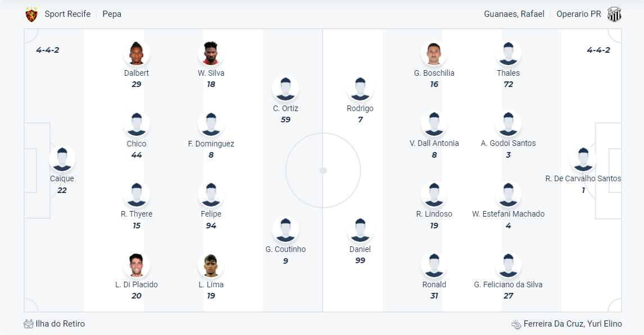This screenshot has height=335, width=644.
Task: Click goalkeeper Caique's avatar
Action: tap(62, 159)
